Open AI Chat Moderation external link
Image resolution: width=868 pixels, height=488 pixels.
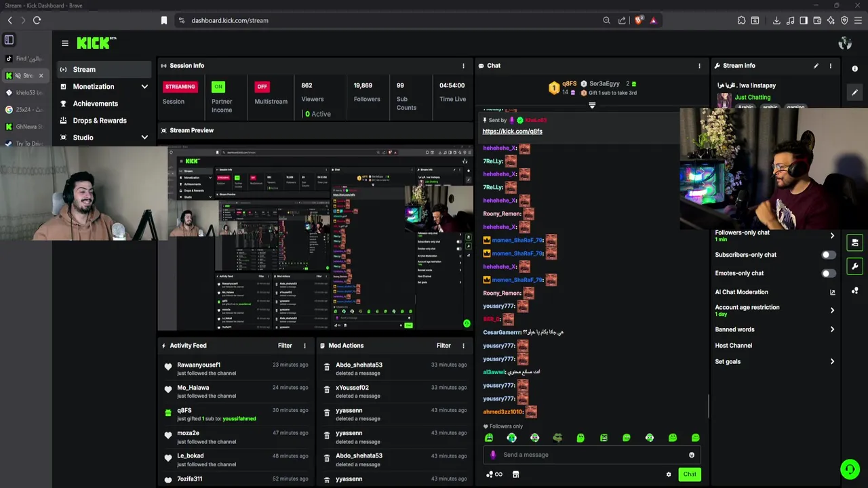832,292
